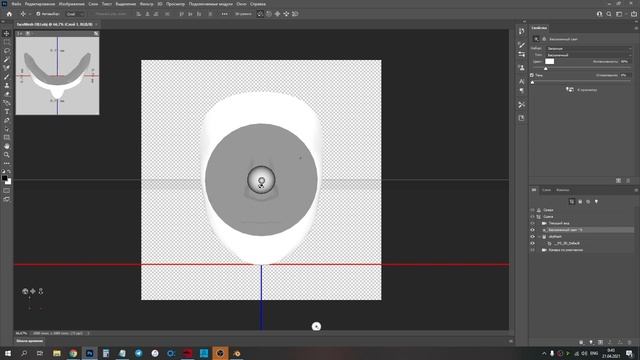Filter 3D panel by meshes

pyautogui.click(x=580, y=202)
